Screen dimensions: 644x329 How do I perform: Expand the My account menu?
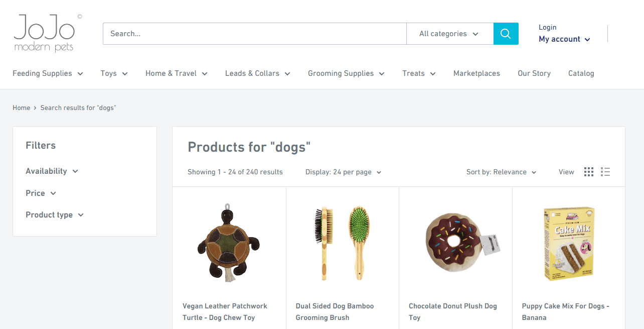[x=564, y=39]
